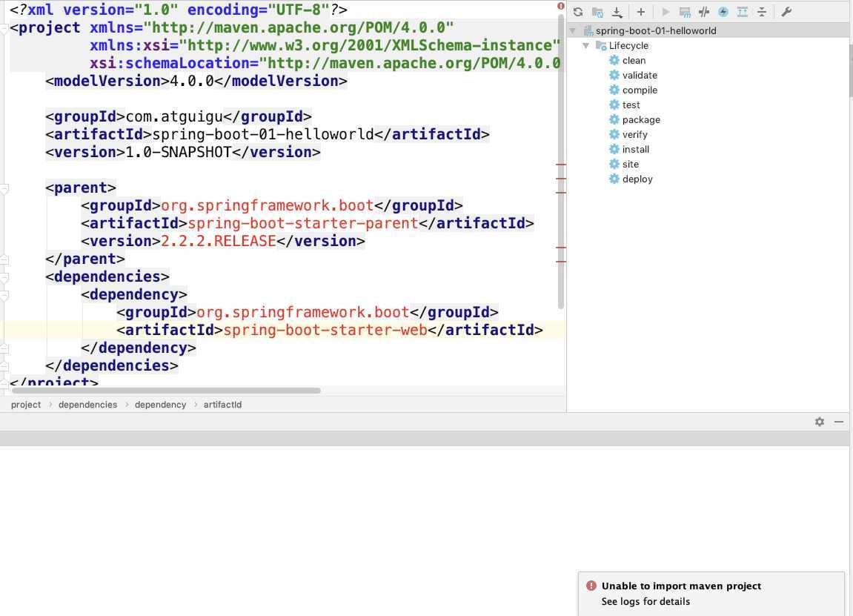Click the editor horizontal scrollbar
Screen dimensions: 853x616
pyautogui.click(x=166, y=391)
